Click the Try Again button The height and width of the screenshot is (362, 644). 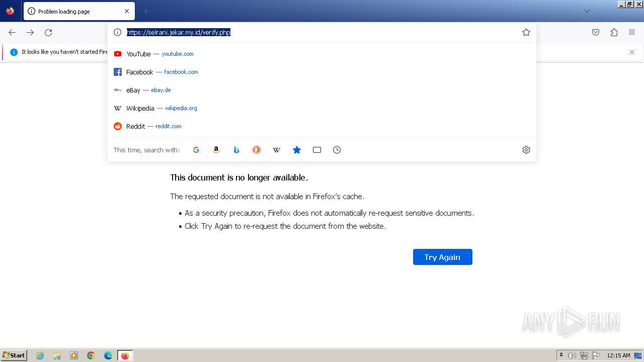[443, 257]
